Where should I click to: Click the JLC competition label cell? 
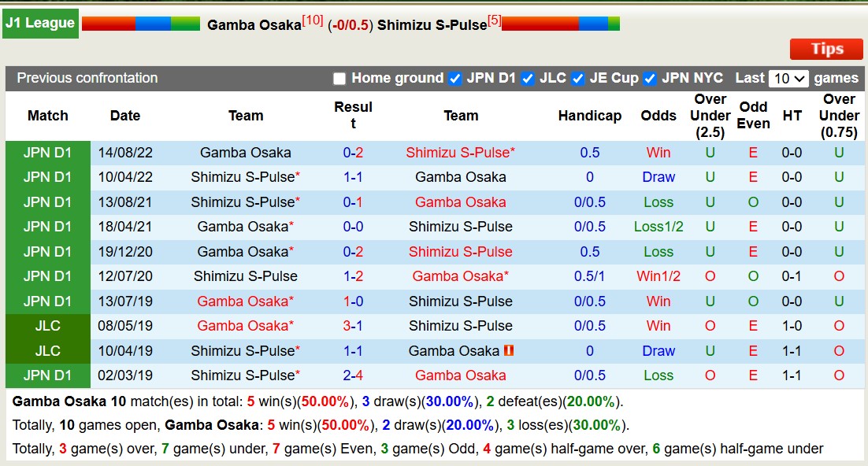coord(47,326)
